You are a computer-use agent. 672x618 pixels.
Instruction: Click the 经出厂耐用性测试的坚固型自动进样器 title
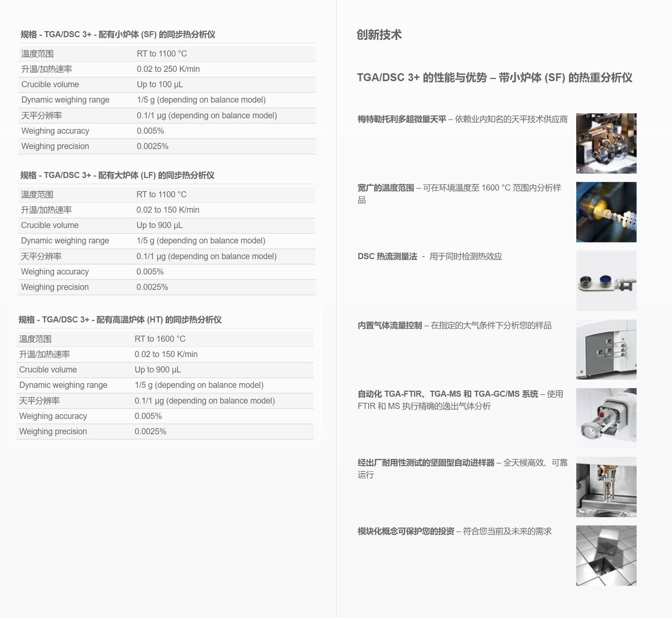coord(426,463)
